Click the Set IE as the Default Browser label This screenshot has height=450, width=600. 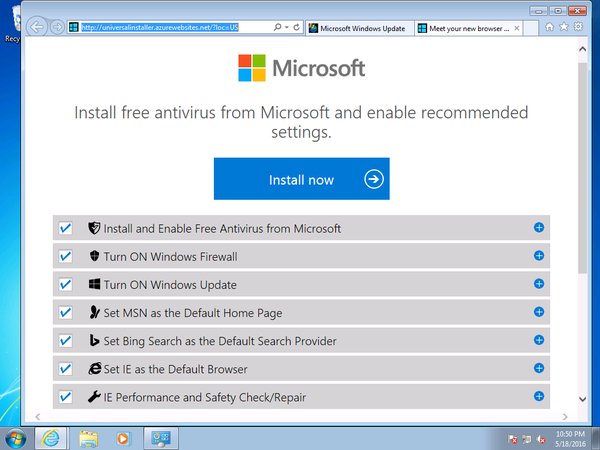(x=176, y=369)
